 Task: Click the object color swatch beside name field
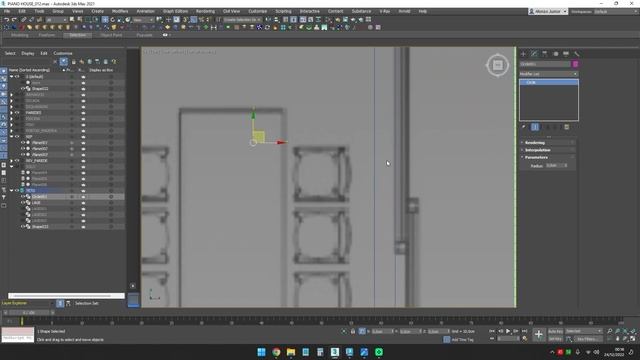click(575, 64)
